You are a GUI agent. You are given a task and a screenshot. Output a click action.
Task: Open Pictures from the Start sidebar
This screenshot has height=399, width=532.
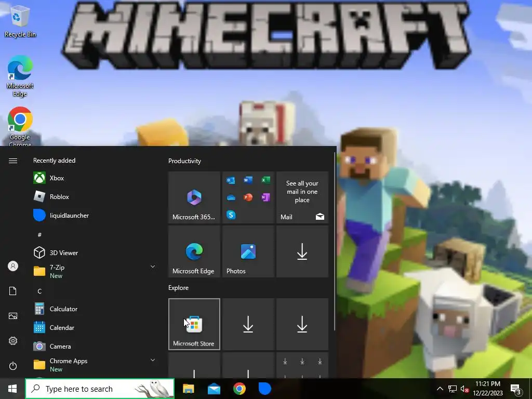click(x=13, y=316)
